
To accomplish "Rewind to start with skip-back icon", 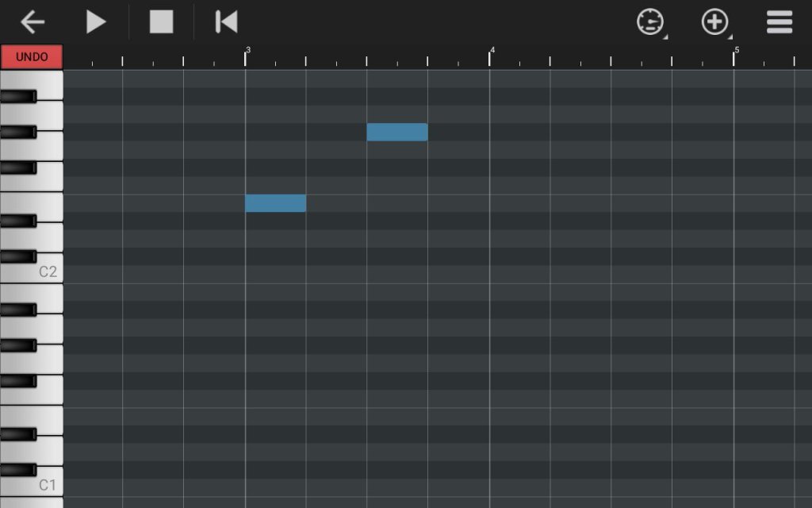I will [226, 22].
